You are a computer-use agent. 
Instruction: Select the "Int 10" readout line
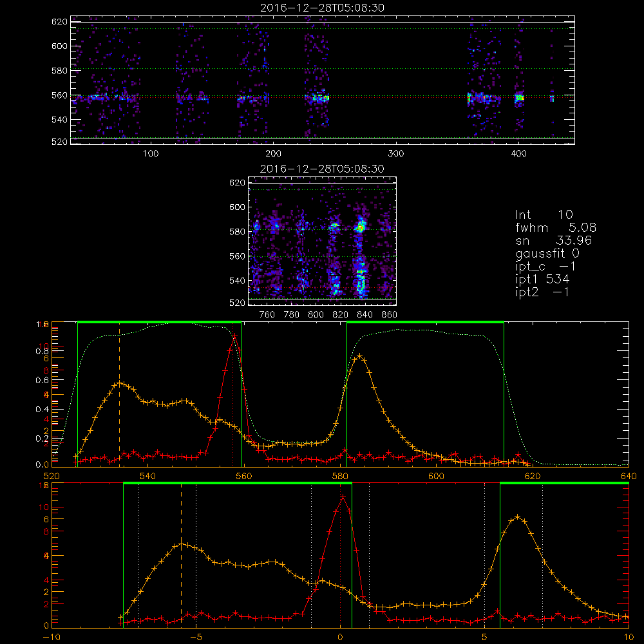(544, 215)
